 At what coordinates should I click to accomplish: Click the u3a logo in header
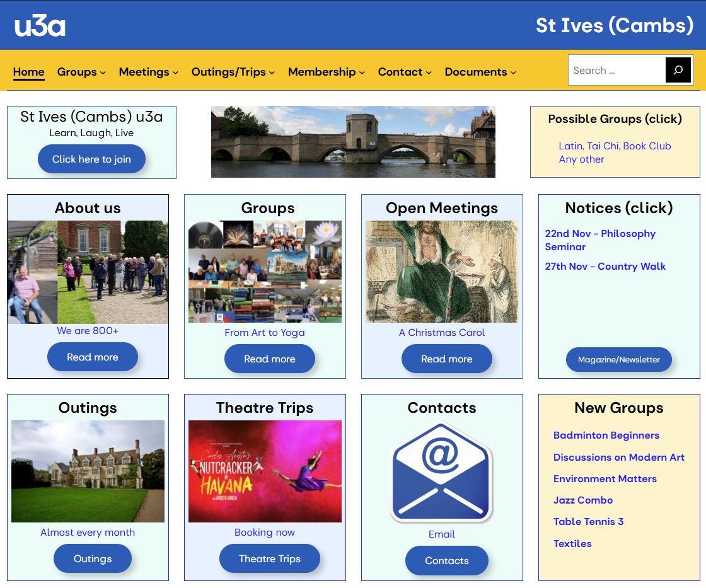40,26
